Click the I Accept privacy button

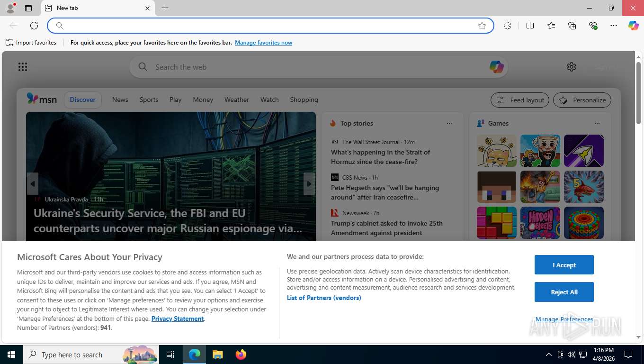564,265
